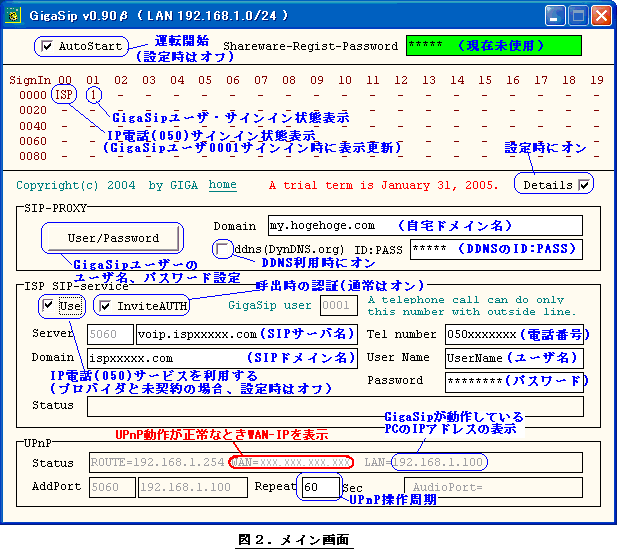Click the DDNS ID:PASS field
Image resolution: width=617 pixels, height=558 pixels.
click(496, 249)
